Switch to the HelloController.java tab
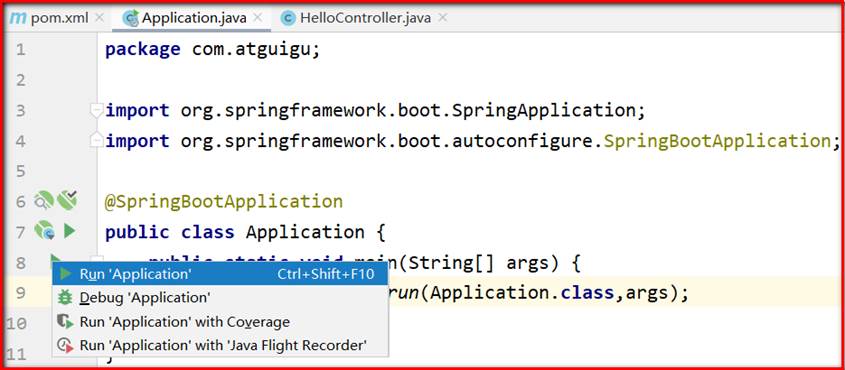The height and width of the screenshot is (370, 845). [365, 18]
